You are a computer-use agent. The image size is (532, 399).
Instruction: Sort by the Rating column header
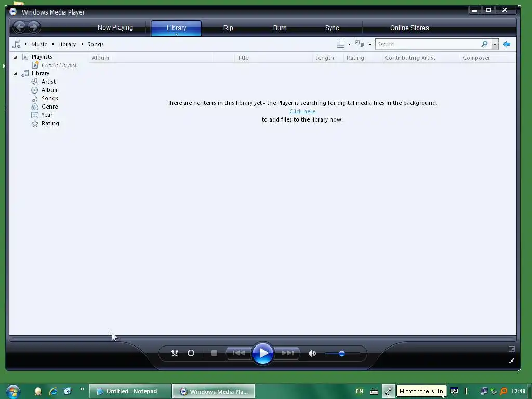(363, 58)
